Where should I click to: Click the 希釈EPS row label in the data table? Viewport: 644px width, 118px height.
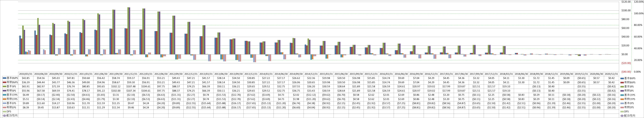(x=11, y=107)
